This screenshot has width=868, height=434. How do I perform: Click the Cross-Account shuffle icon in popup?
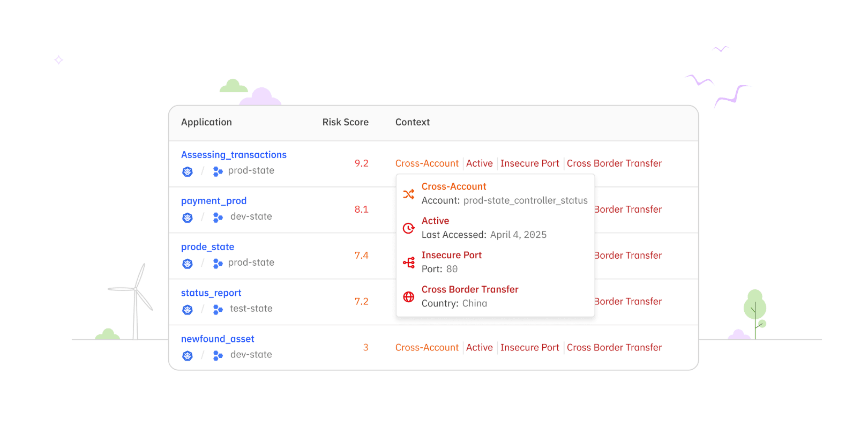[408, 194]
